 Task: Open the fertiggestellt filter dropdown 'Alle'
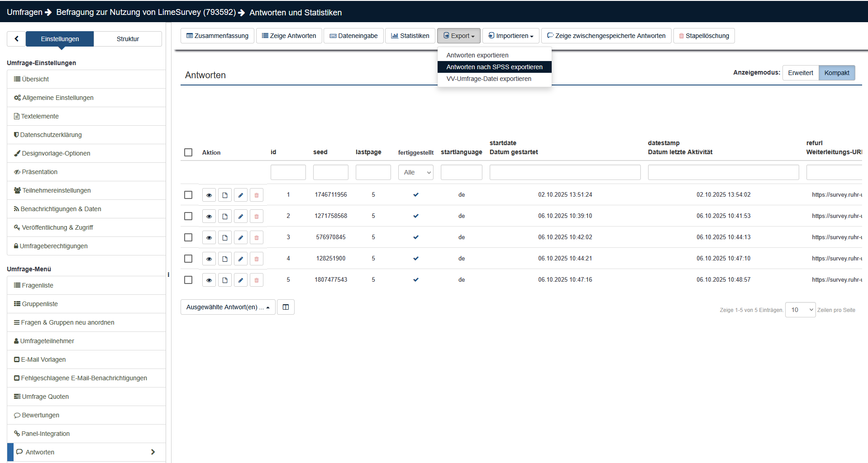point(415,172)
